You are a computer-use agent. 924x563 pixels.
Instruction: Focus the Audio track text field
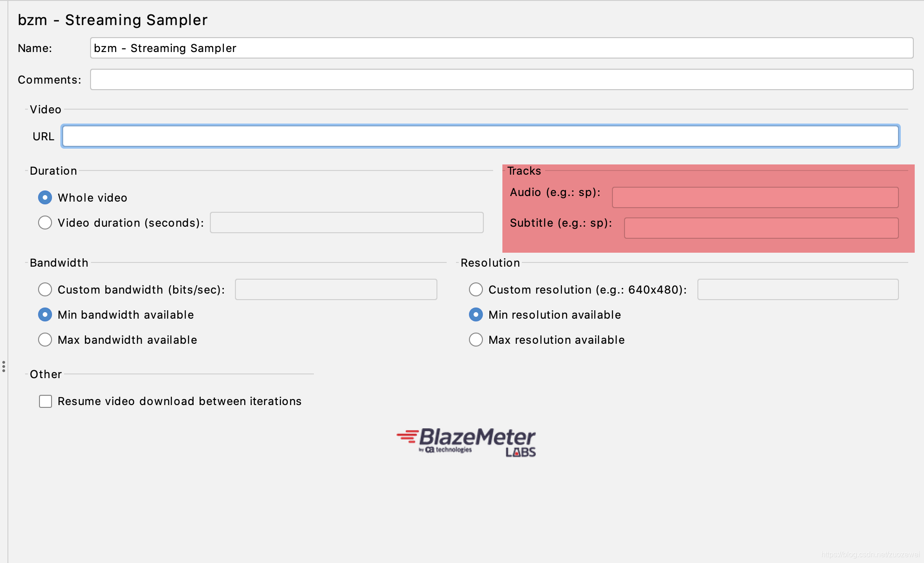point(755,197)
